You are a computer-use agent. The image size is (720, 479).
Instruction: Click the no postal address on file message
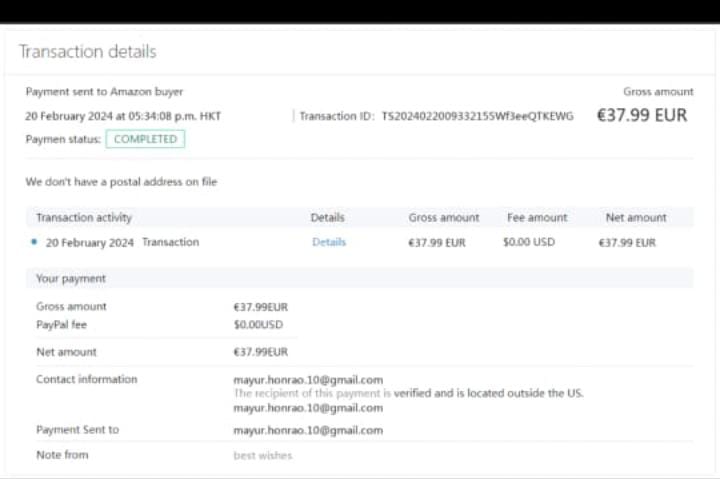(x=121, y=182)
